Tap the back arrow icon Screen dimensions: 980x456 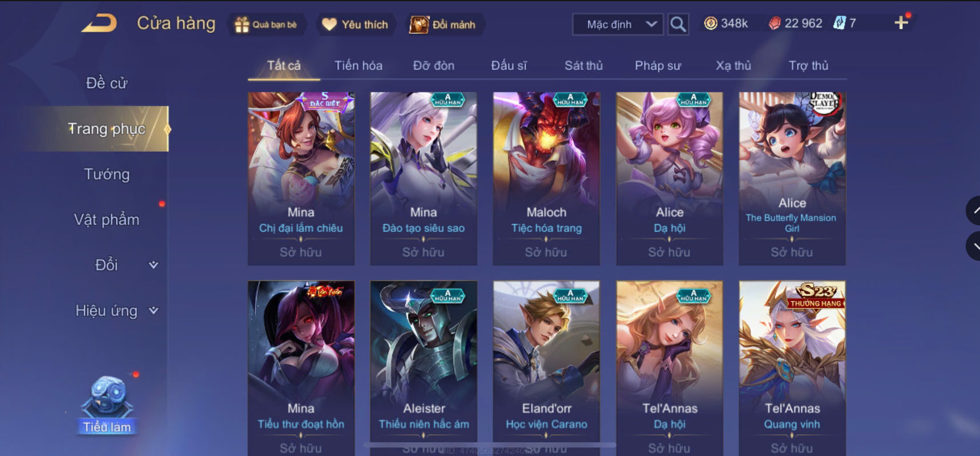[x=99, y=23]
